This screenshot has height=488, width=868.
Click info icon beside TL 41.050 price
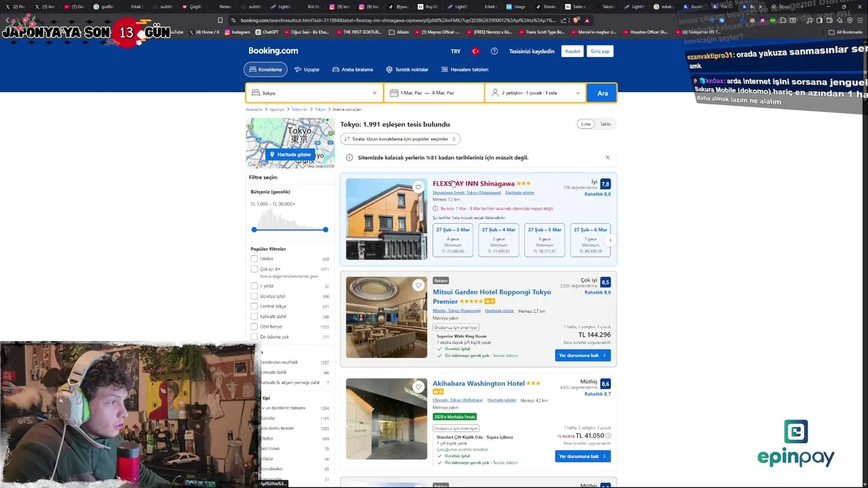coord(608,436)
